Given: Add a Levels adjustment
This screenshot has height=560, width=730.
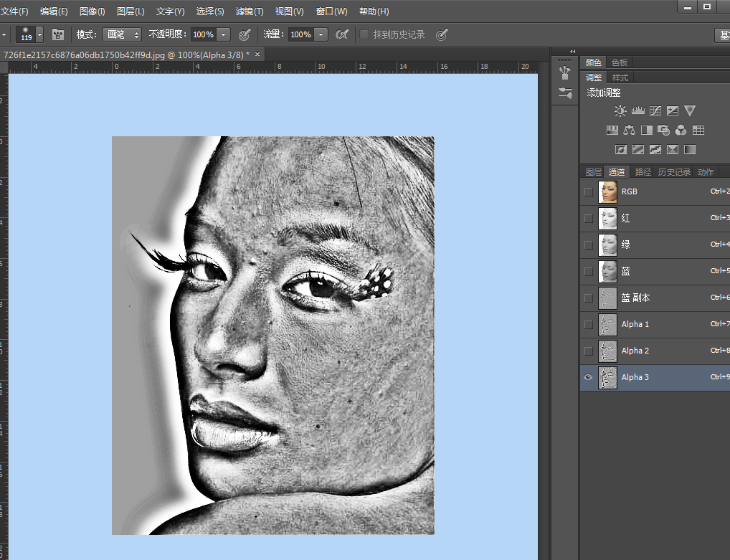Looking at the screenshot, I should [x=637, y=111].
